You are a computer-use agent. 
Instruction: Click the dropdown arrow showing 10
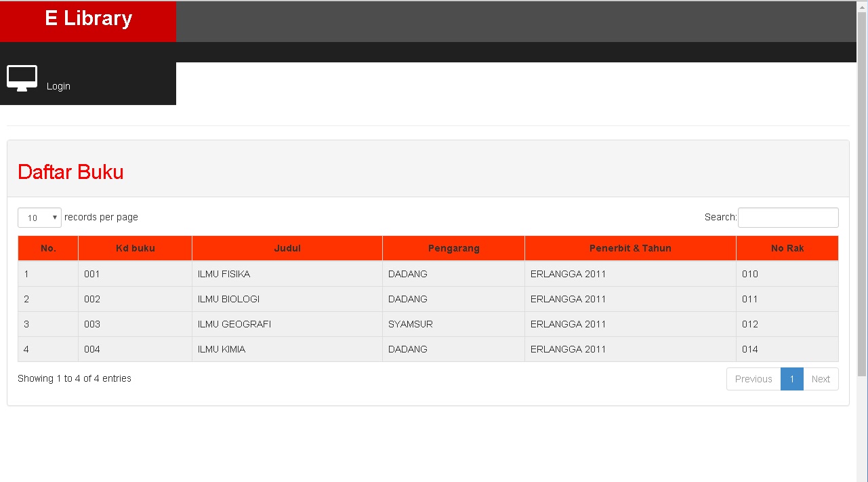tap(54, 217)
